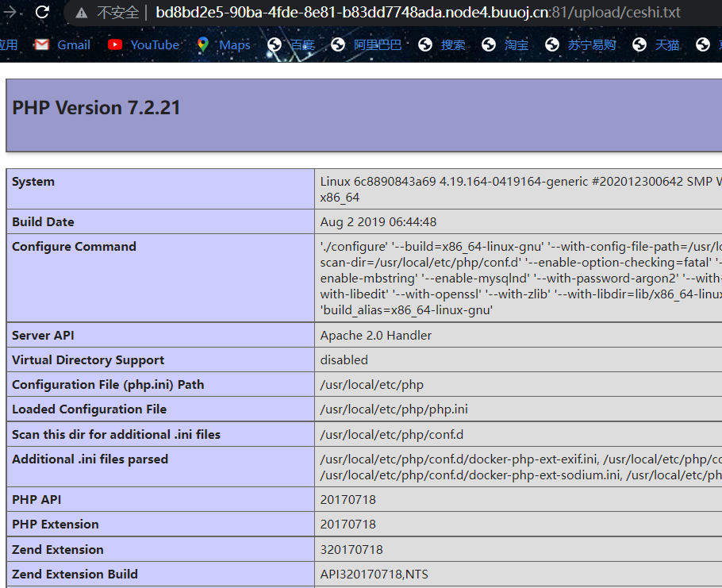Click the globe icon beside 淘宝
Screen dimensions: 722x588
(489, 44)
